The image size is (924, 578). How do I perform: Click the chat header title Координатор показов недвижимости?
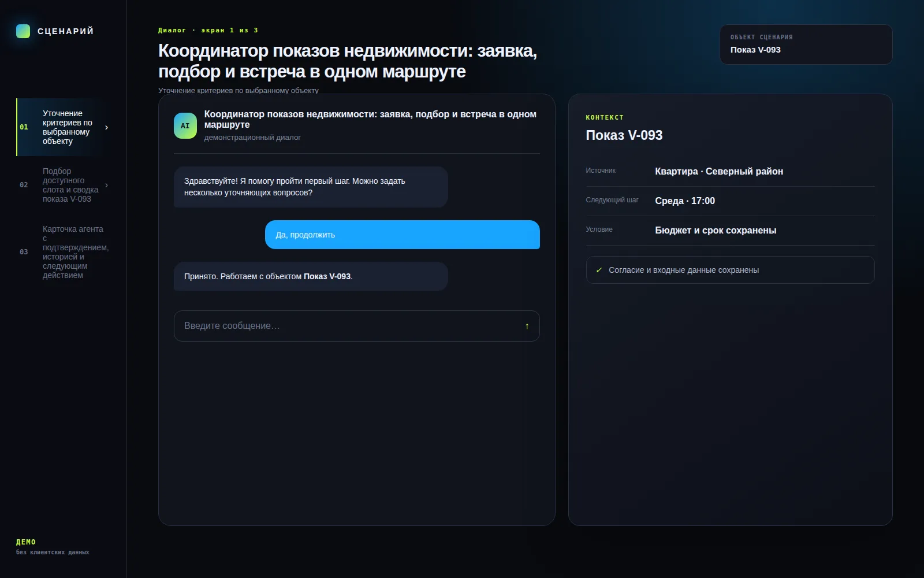click(370, 120)
